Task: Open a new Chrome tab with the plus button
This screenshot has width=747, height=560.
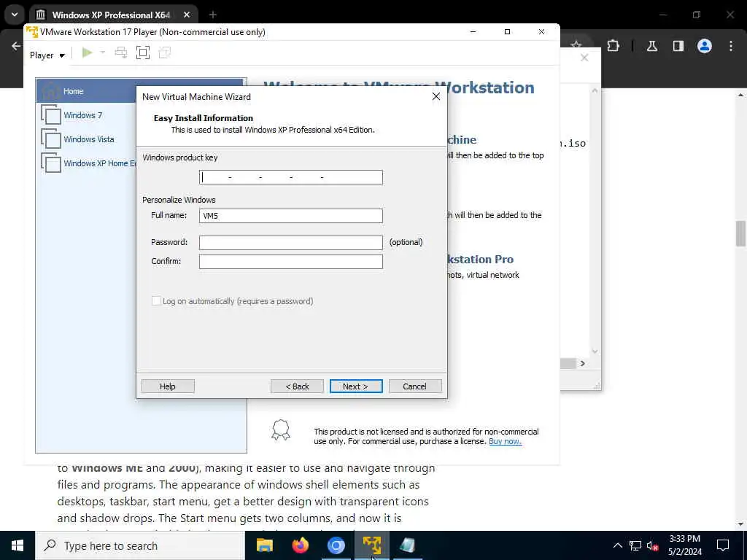Action: pyautogui.click(x=213, y=15)
